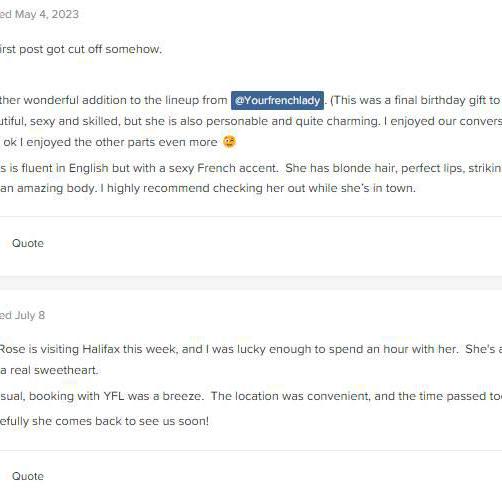Click Quote under the May 4, 2023 post

click(28, 243)
